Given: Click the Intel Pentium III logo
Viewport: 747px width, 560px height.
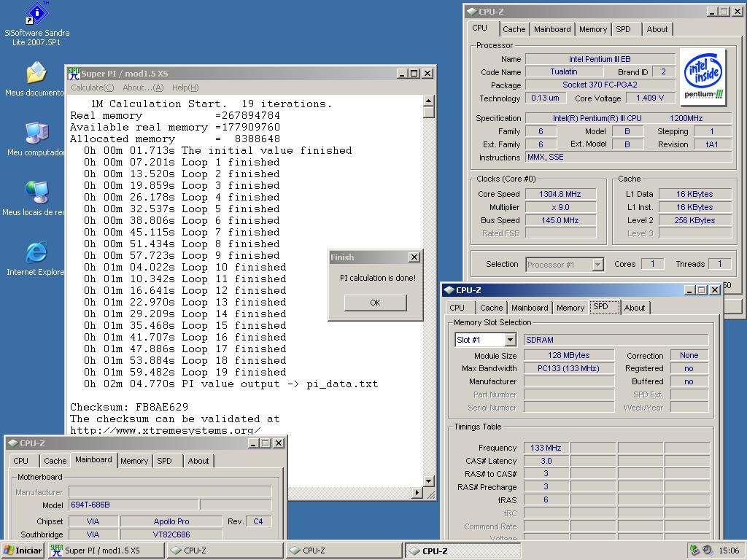Looking at the screenshot, I should pyautogui.click(x=703, y=75).
